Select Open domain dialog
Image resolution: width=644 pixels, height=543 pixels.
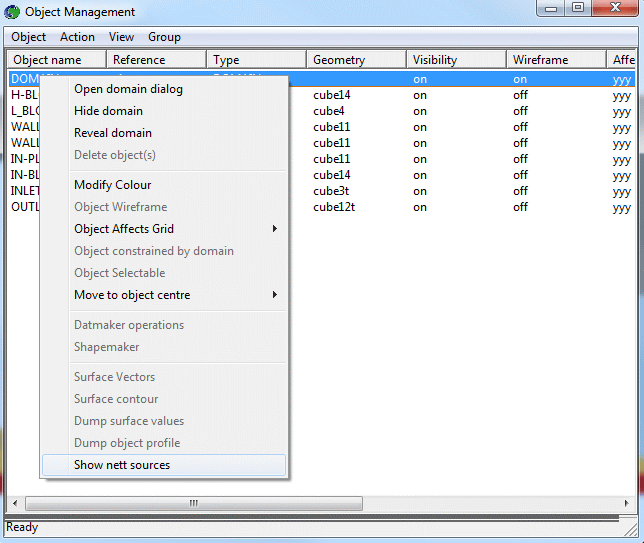tap(128, 89)
